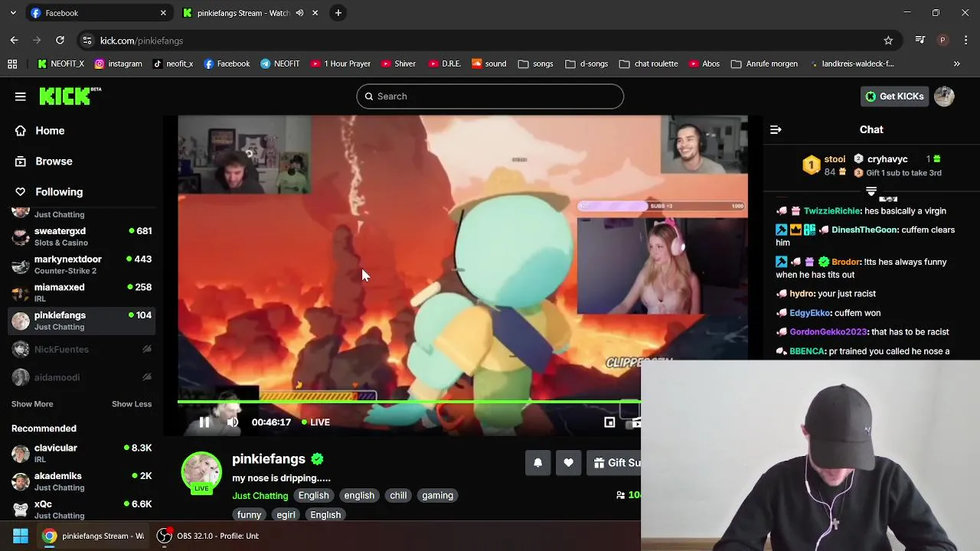Click TwizzieRichie username in chat

tap(832, 211)
